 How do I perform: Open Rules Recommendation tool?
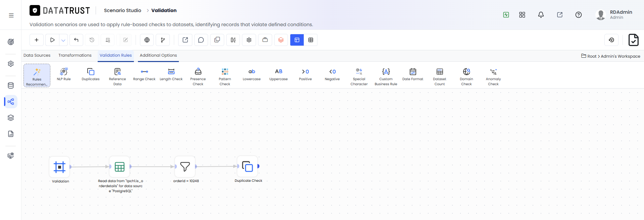(37, 76)
